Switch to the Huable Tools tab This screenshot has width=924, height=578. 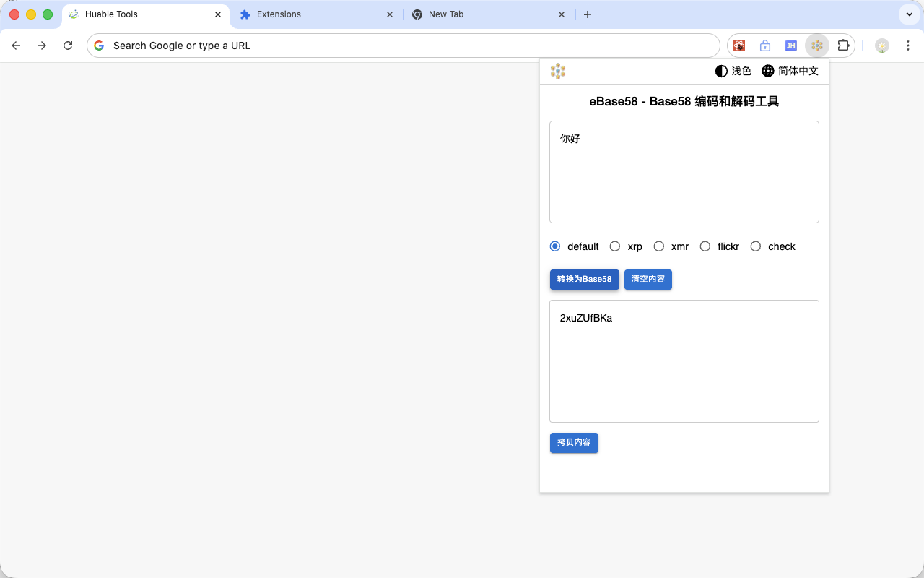145,14
